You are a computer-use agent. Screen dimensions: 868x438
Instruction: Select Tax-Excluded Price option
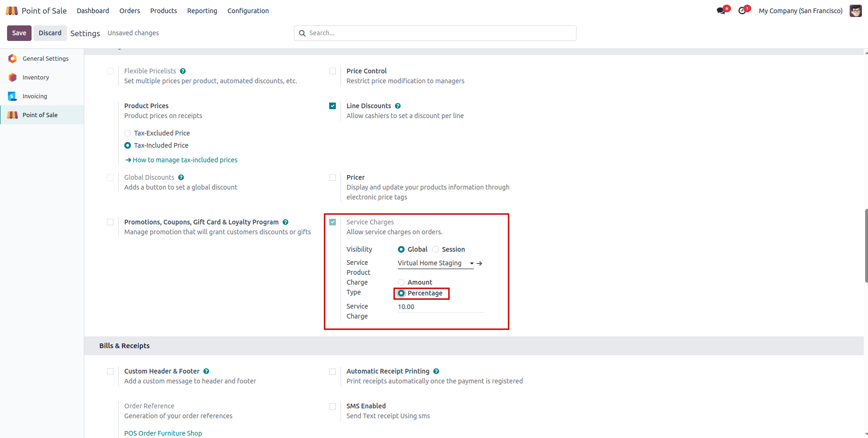[128, 133]
